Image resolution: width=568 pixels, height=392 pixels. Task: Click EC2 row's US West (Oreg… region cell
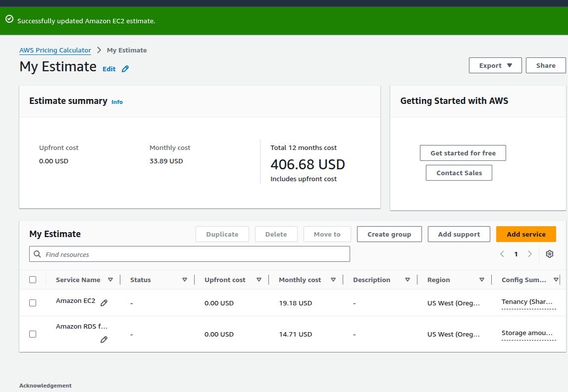454,303
